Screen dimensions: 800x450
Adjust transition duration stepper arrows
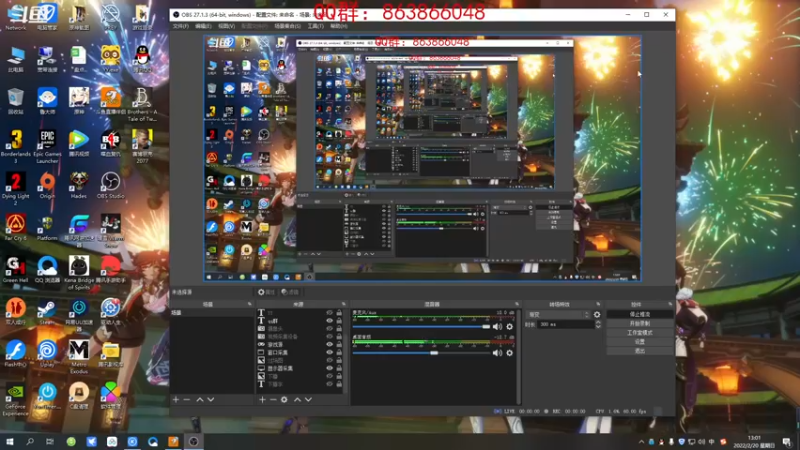pos(598,324)
